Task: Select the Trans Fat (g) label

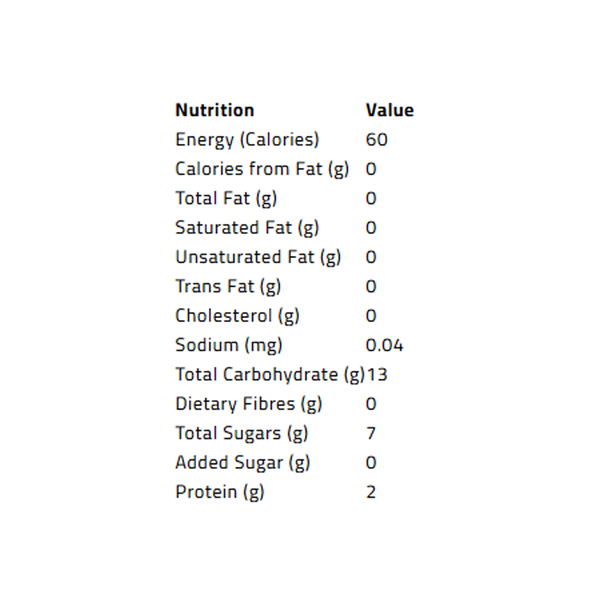Action: click(228, 287)
